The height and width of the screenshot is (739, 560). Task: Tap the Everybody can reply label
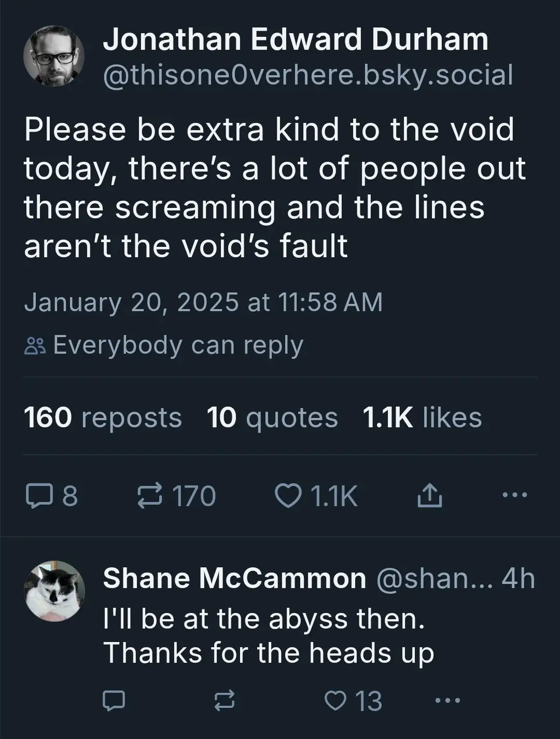164,345
